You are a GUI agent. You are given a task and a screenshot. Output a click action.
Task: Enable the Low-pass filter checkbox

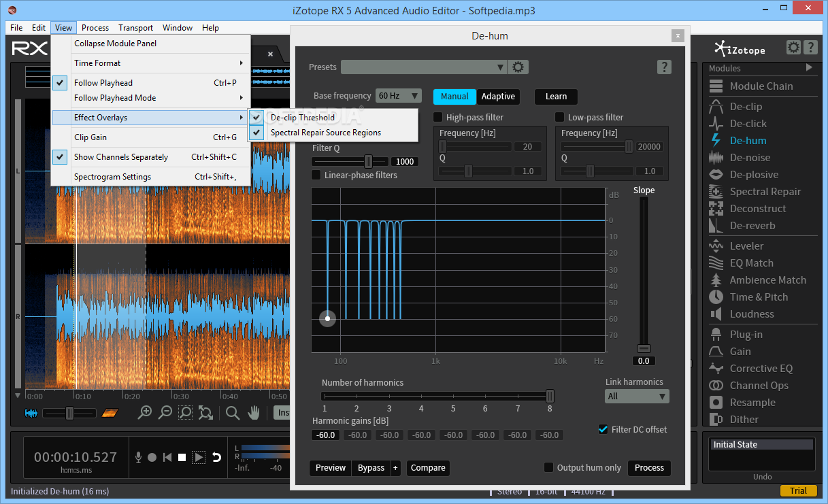(560, 117)
